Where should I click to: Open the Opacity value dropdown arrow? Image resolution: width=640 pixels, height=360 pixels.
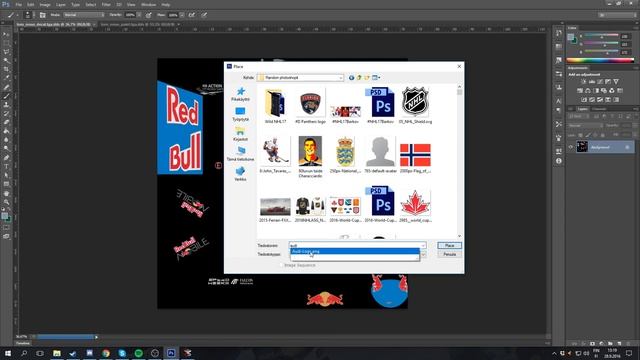(139, 15)
